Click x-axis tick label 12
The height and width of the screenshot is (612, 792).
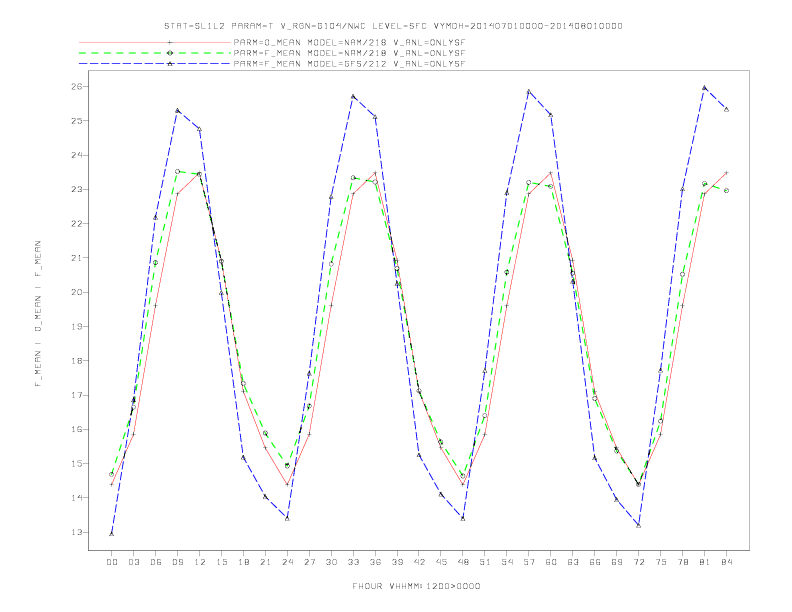pos(200,562)
